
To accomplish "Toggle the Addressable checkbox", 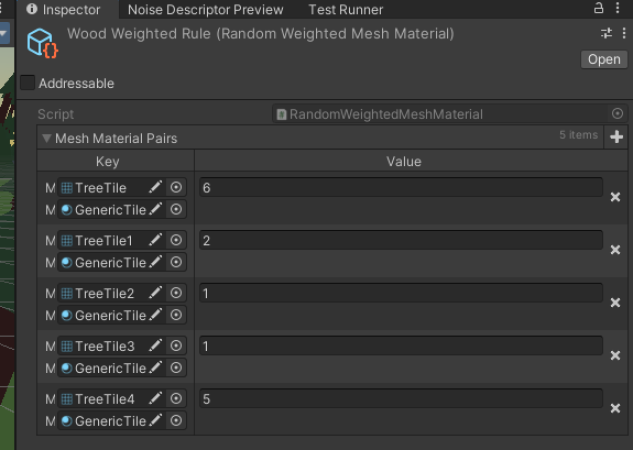I will pyautogui.click(x=27, y=83).
